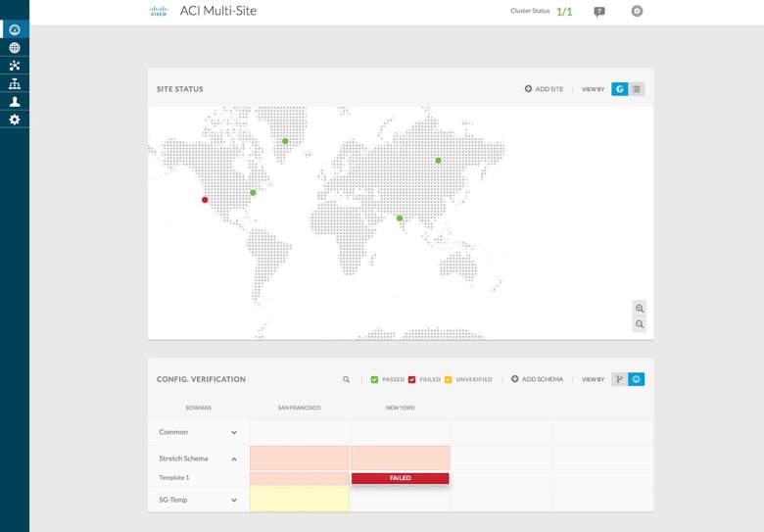
Task: Select Stretch Schema San Francisco cell
Action: click(x=299, y=458)
